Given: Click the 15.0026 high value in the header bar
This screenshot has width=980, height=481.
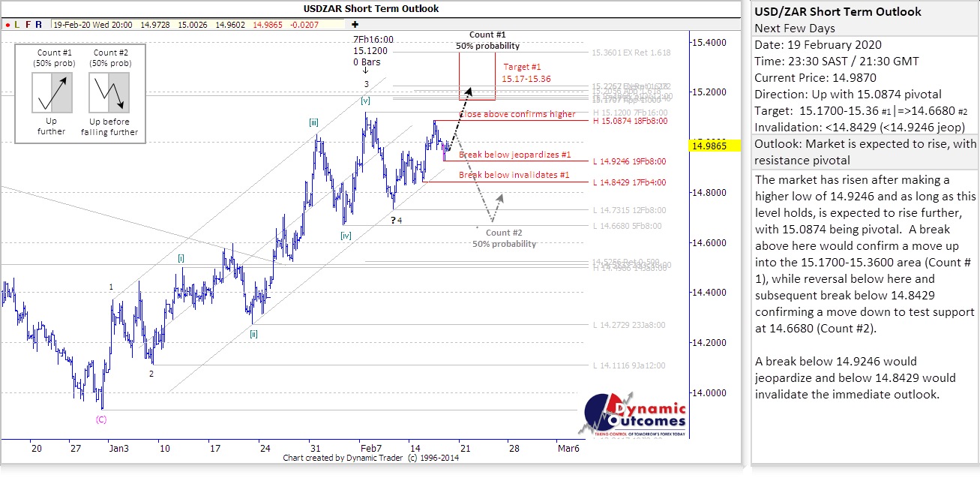Looking at the screenshot, I should coord(193,25).
